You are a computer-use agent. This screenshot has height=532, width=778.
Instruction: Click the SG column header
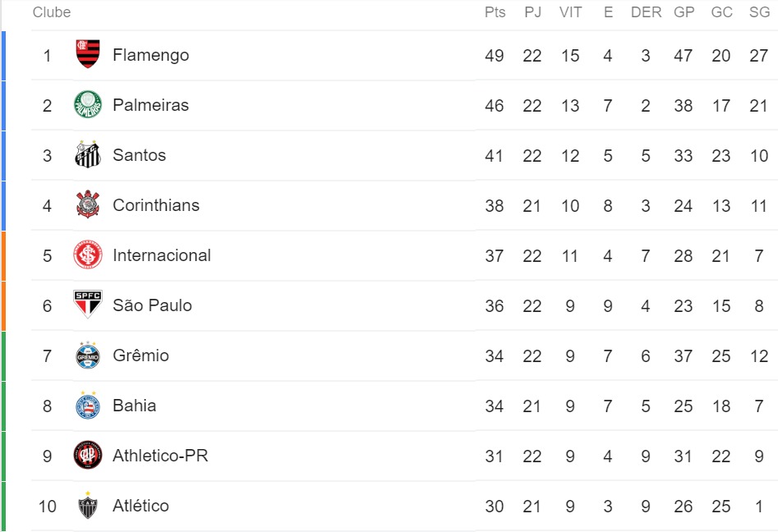760,12
